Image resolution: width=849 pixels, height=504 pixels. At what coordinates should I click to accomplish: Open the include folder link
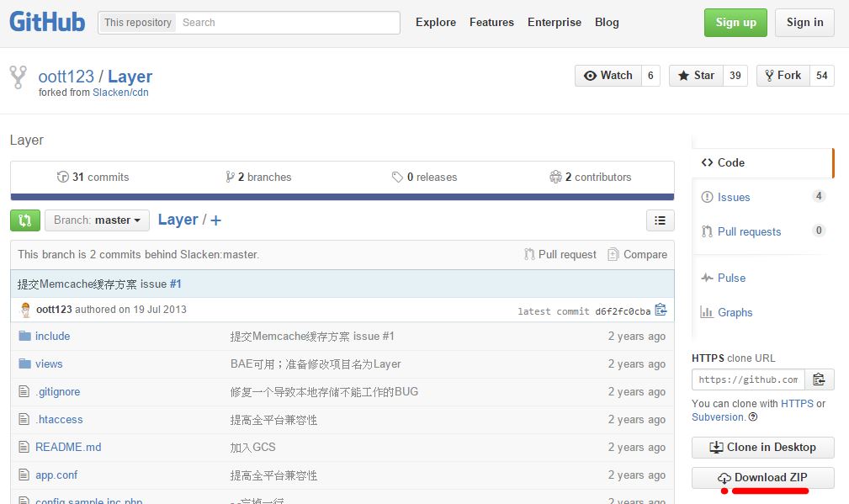tap(52, 337)
